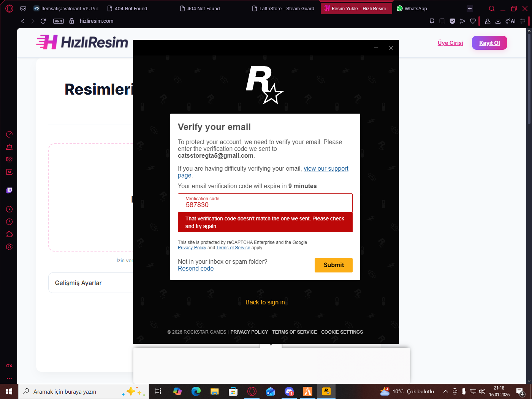Click the striped screen icon in sidebar
Viewport: 532px width, 399px height.
[9, 160]
